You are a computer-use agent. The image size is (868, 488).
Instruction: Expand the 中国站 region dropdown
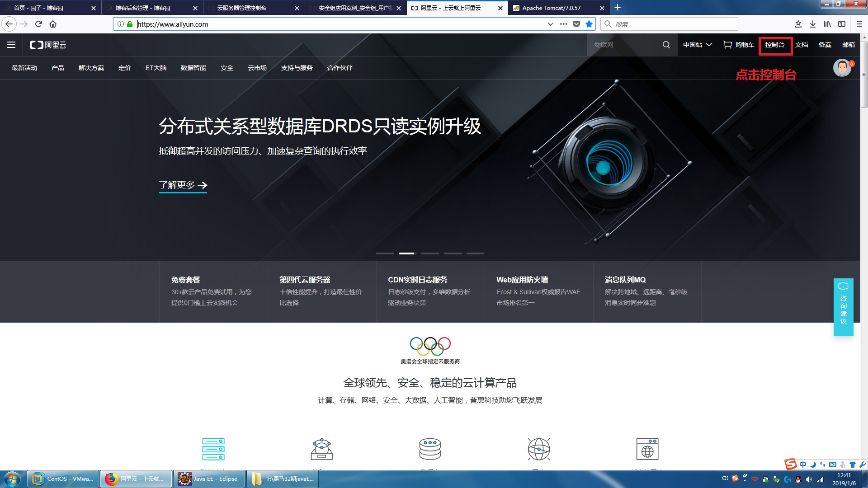(698, 45)
